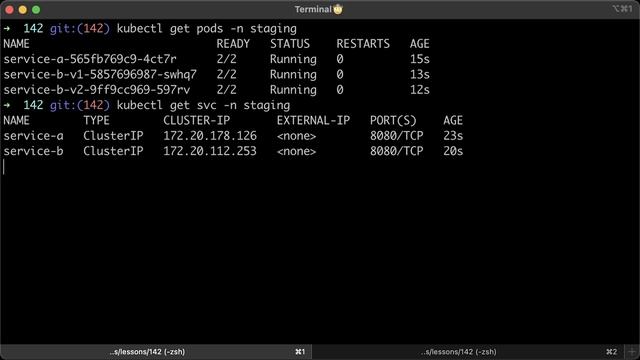Add a new terminal tab with the plus button

click(632, 351)
